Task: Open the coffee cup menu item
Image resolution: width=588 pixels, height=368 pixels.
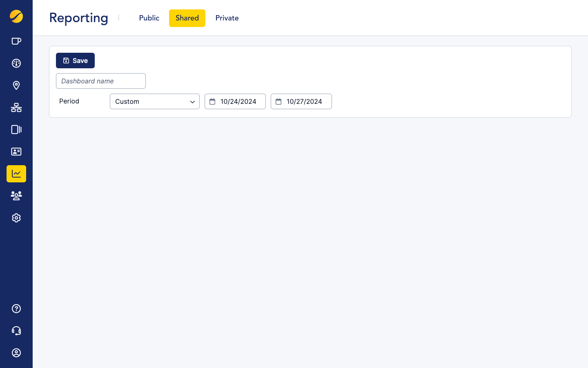Action: click(16, 41)
